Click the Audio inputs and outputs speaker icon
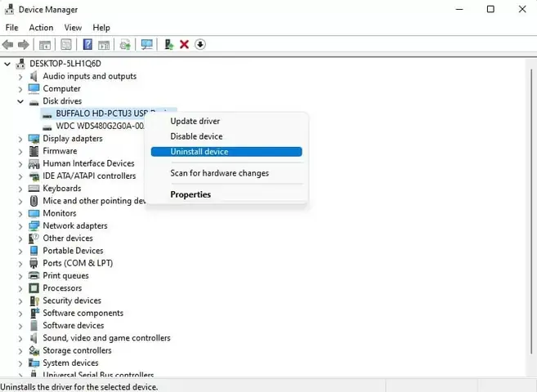This screenshot has height=392, width=537. point(34,76)
